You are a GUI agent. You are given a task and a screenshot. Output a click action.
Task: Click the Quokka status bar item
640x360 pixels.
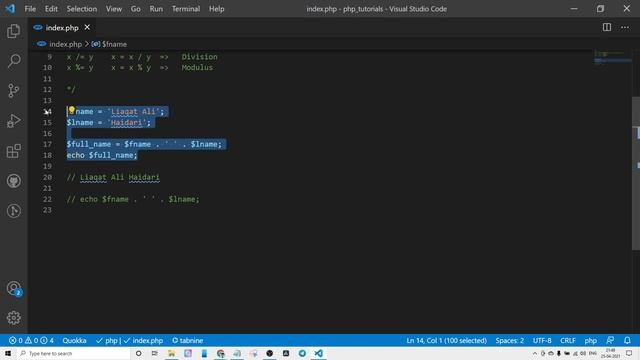(x=74, y=340)
